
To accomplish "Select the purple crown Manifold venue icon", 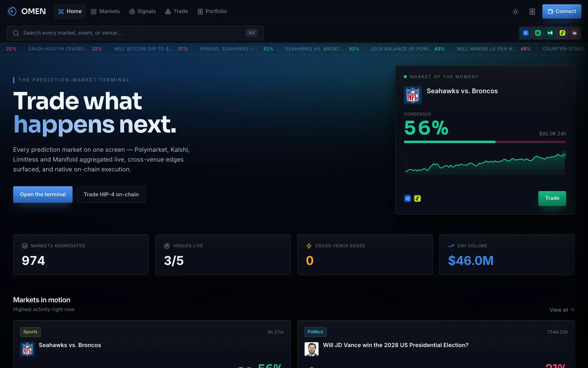I will (x=574, y=33).
